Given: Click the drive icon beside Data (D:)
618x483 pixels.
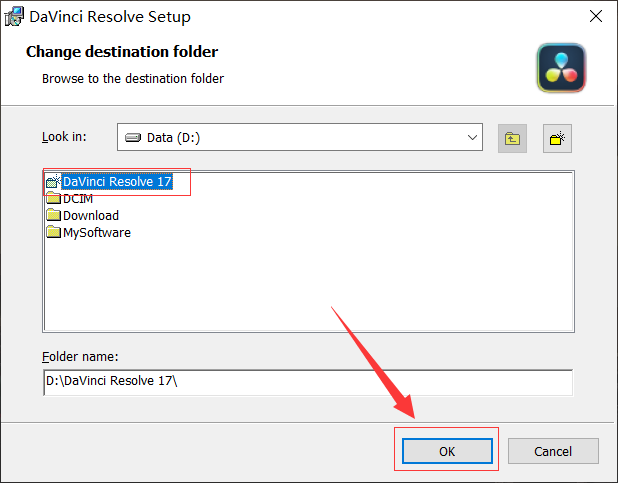Looking at the screenshot, I should point(133,138).
